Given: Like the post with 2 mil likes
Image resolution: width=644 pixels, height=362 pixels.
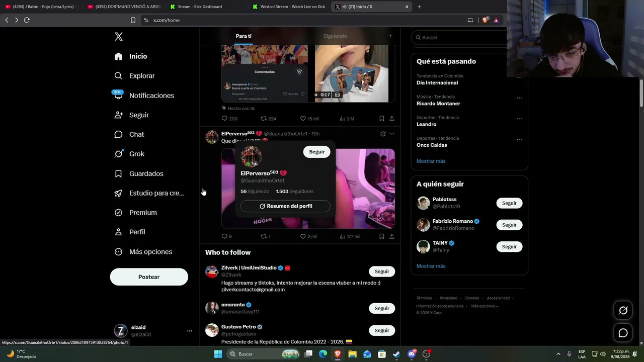Looking at the screenshot, I should 309,236.
